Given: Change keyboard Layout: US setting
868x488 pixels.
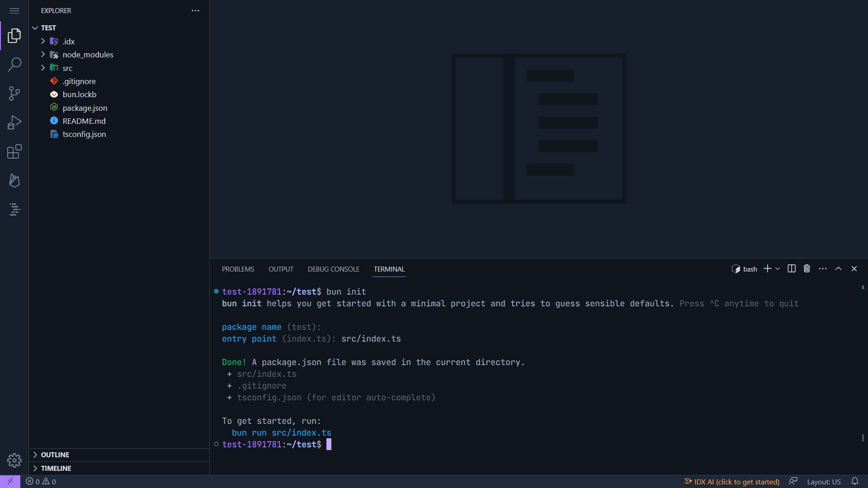Looking at the screenshot, I should 824,482.
